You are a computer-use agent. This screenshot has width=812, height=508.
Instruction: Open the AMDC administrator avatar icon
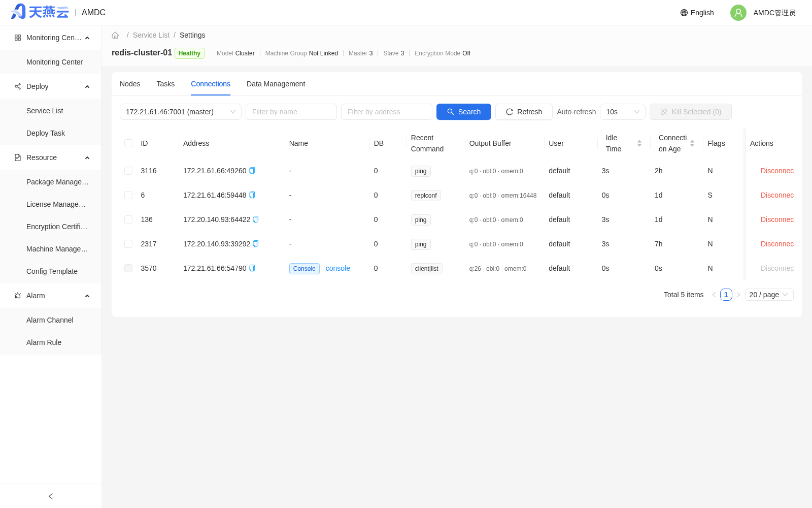point(738,13)
